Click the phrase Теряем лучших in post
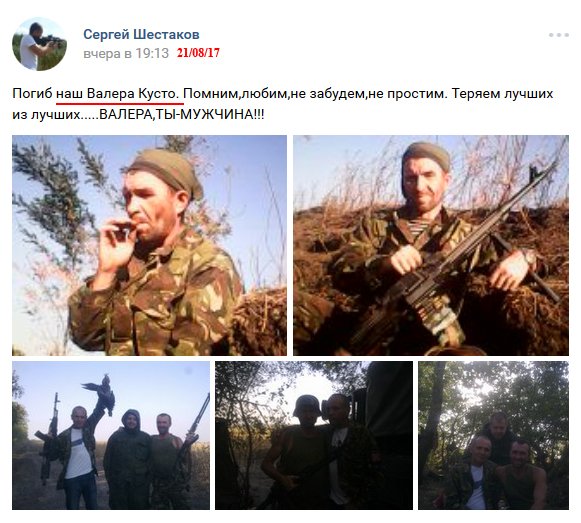 point(502,94)
